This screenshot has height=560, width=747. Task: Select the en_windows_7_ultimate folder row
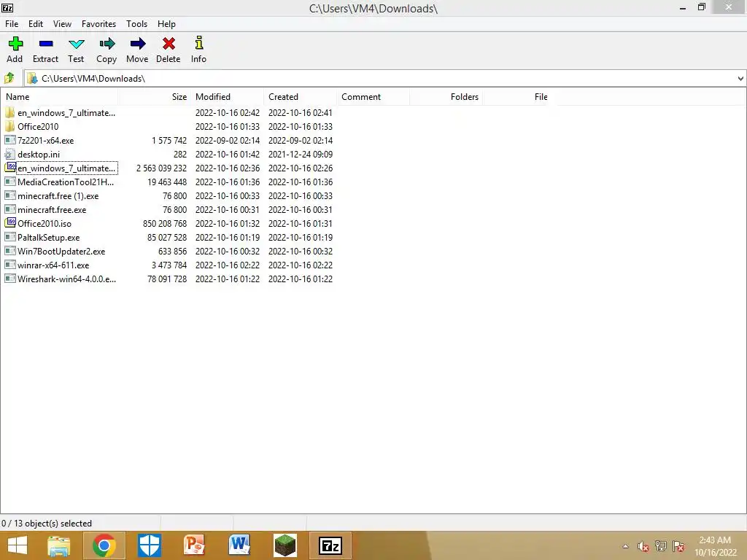[x=169, y=113]
